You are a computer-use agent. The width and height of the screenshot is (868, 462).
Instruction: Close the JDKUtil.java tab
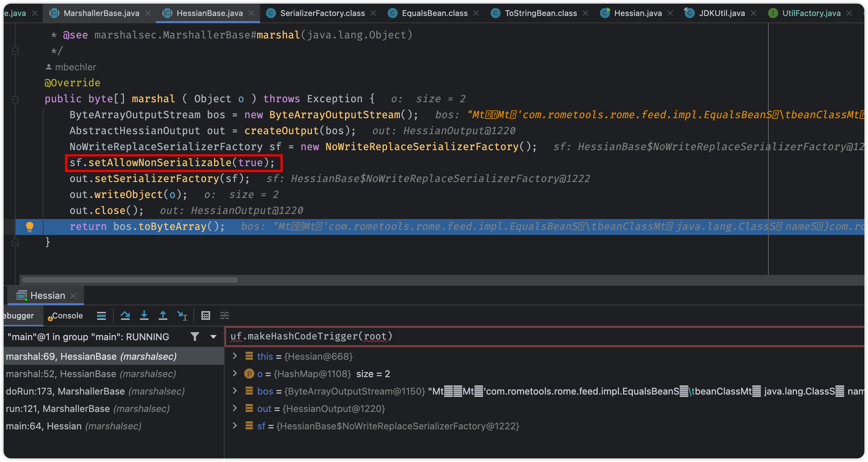[x=754, y=13]
